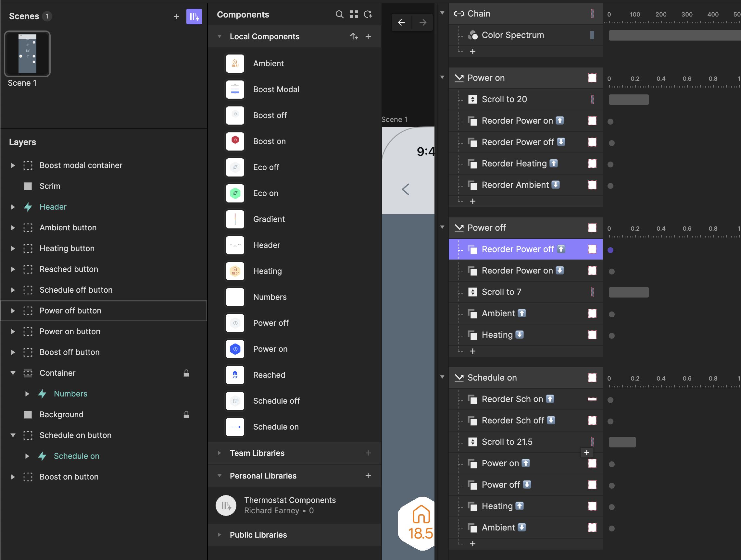The width and height of the screenshot is (741, 560).
Task: Click the purple Reorder Power off keyframe dot
Action: pyautogui.click(x=610, y=250)
